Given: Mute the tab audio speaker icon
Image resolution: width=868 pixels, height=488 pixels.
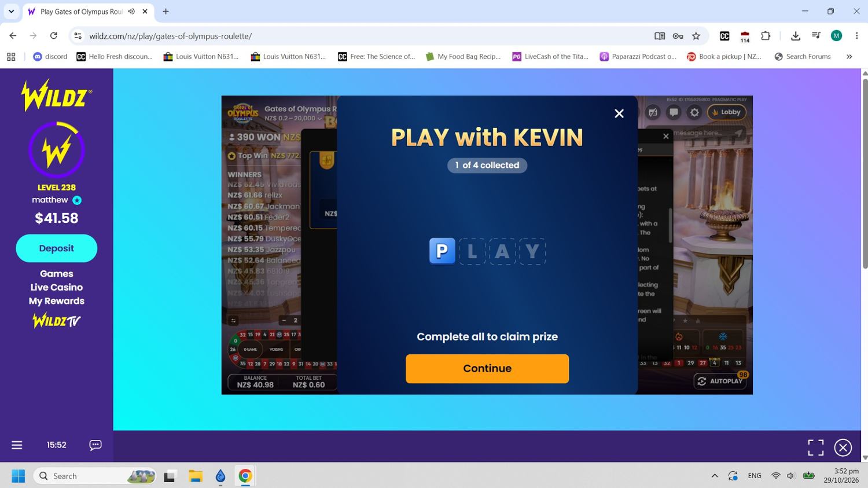Looking at the screenshot, I should pyautogui.click(x=132, y=12).
